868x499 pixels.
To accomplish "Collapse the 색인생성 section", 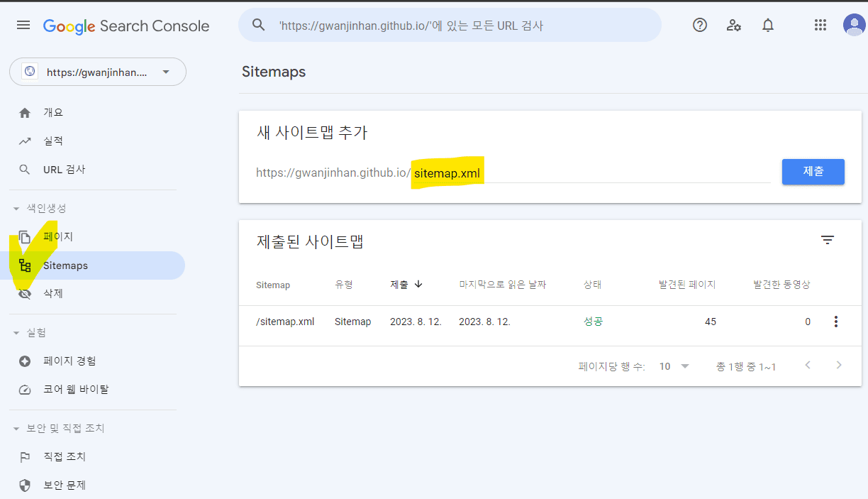I will coord(16,209).
